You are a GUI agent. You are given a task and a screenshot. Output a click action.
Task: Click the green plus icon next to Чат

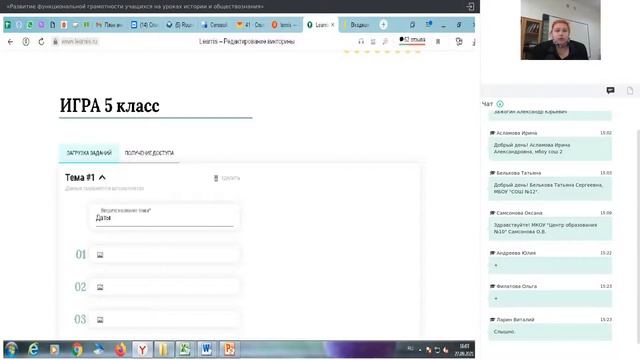500,104
